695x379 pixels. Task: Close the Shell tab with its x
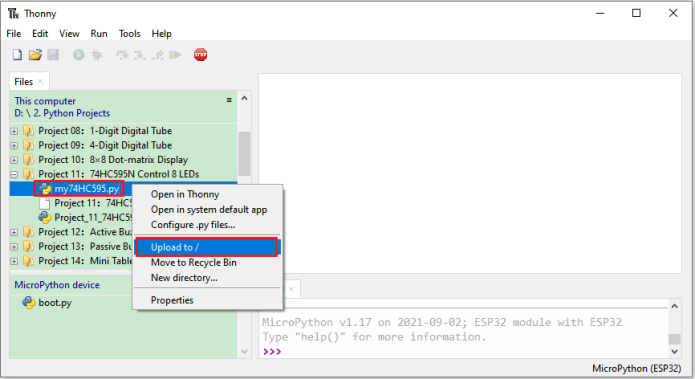coord(291,289)
